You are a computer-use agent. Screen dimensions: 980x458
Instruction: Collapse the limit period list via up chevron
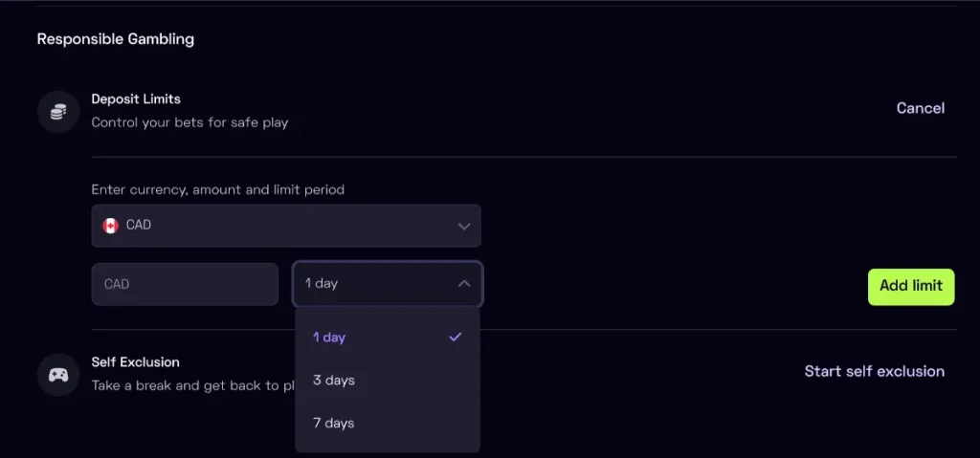pyautogui.click(x=464, y=284)
